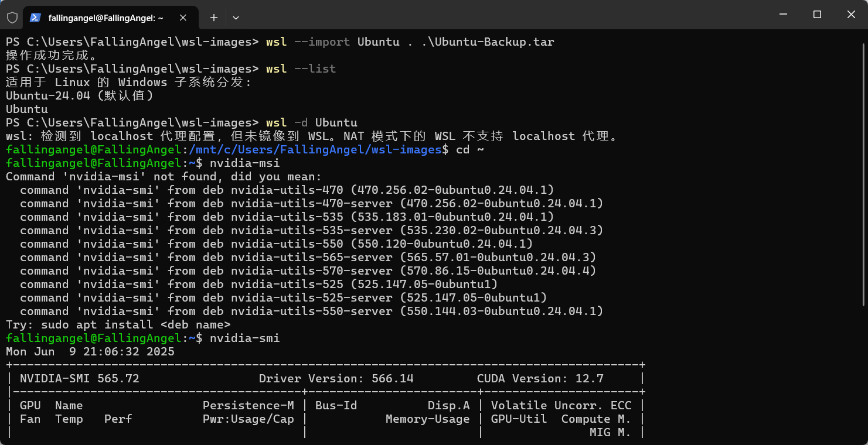Screen dimensions: 868x445
Task: Click the localhost proxy warning line
Action: [312, 136]
